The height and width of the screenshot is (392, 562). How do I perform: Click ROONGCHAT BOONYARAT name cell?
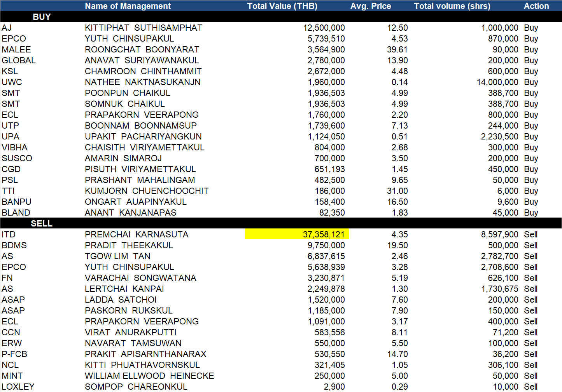142,49
